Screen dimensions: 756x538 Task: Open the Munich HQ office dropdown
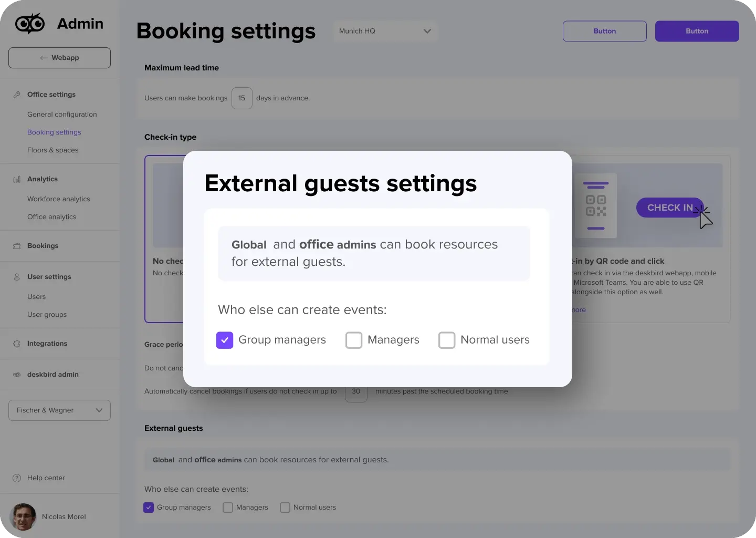click(x=385, y=31)
